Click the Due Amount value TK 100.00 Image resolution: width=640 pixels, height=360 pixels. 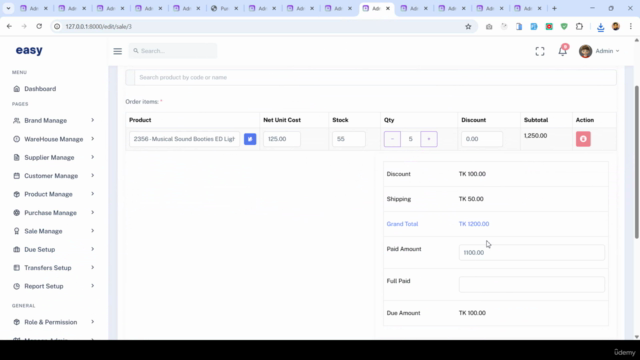pos(472,313)
